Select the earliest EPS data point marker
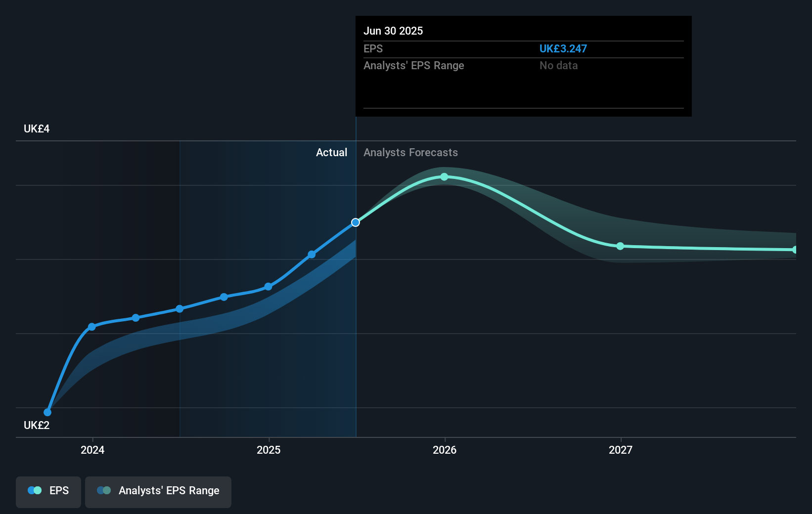This screenshot has height=514, width=812. (x=47, y=412)
